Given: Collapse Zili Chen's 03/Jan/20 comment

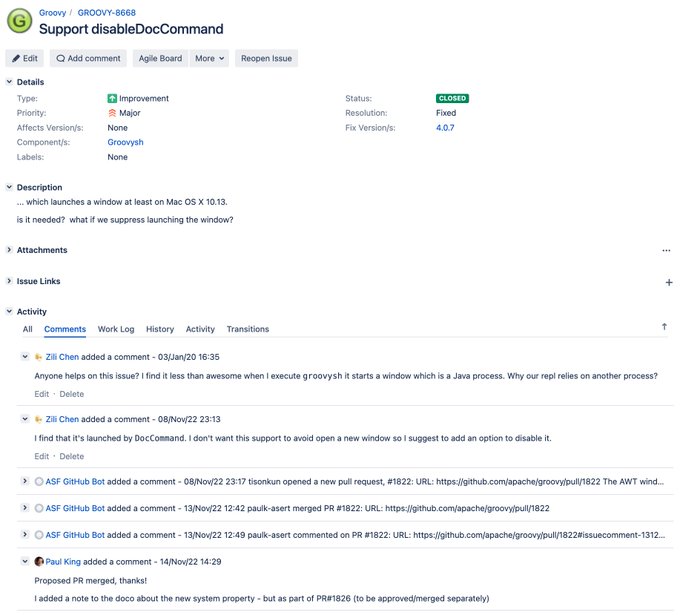Looking at the screenshot, I should click(25, 357).
